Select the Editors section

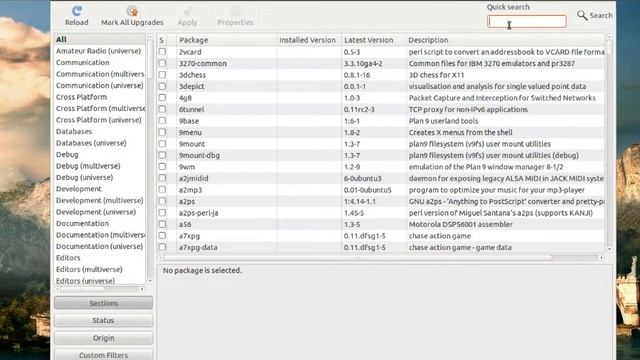pos(68,258)
